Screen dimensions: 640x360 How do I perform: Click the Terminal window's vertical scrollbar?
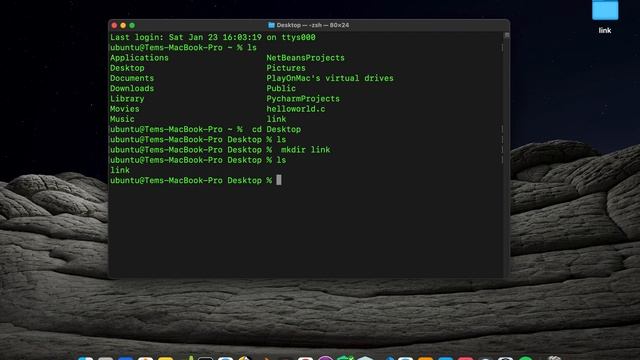point(507,154)
